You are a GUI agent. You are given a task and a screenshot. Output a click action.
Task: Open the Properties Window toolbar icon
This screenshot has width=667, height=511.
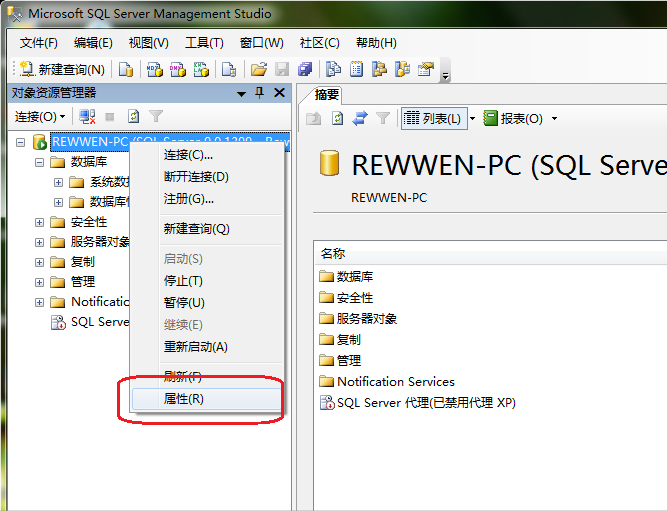point(425,69)
